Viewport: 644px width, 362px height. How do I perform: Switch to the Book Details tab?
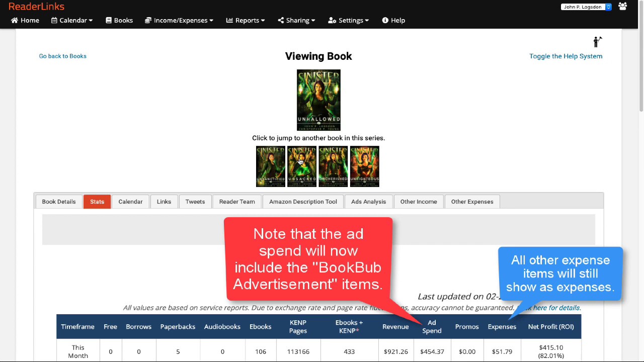(x=59, y=202)
